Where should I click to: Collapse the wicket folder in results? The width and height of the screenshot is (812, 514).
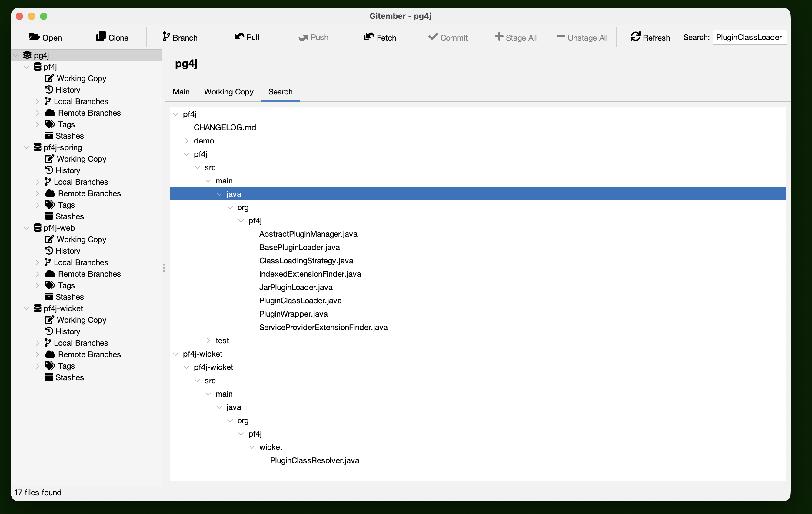(252, 447)
